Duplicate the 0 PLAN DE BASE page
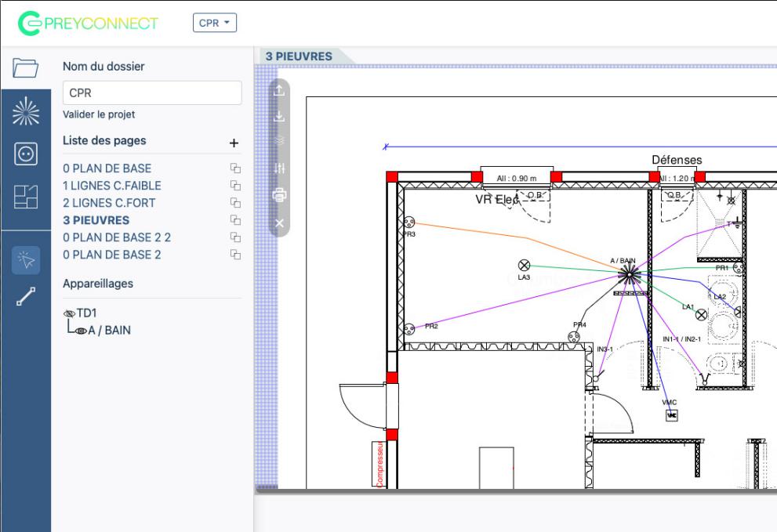Viewport: 777px width, 532px height. click(x=234, y=168)
